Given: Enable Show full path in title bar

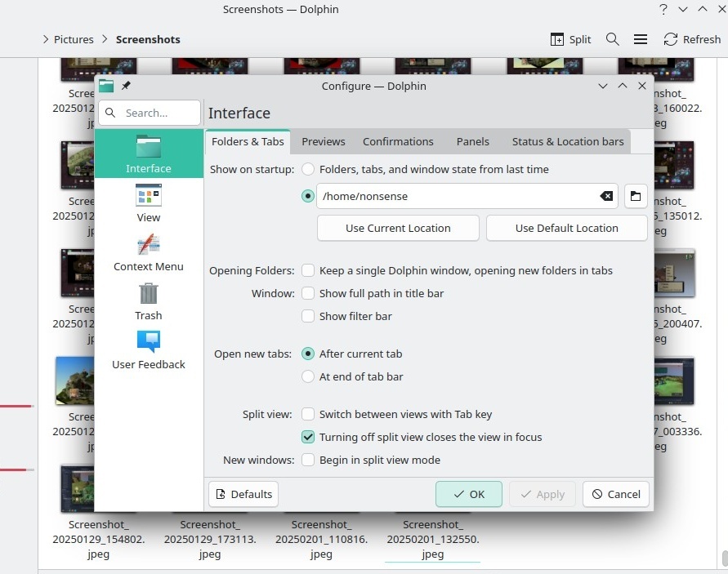Looking at the screenshot, I should tap(308, 293).
